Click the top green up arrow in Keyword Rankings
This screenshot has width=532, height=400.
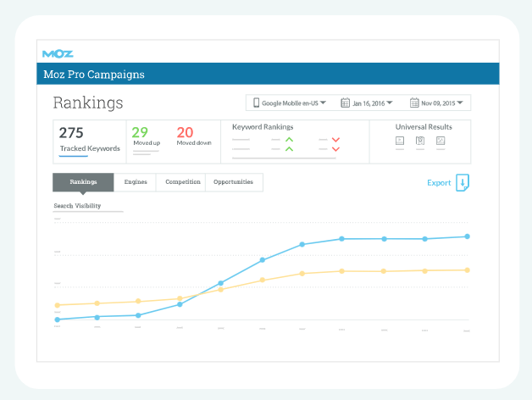tap(289, 139)
